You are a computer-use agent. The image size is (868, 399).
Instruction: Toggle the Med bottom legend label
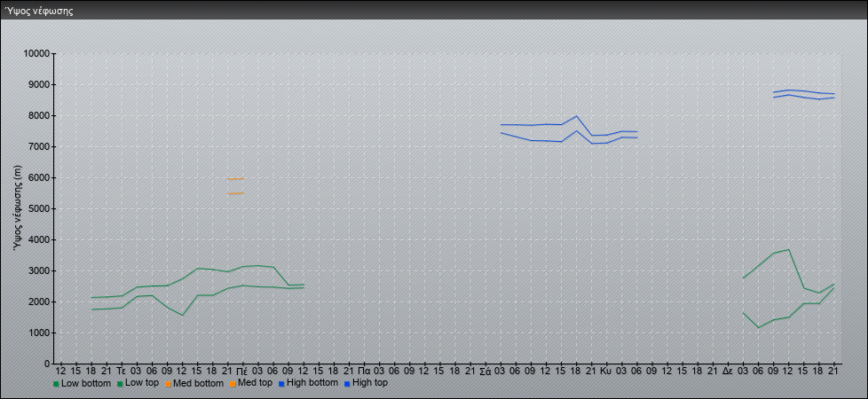[x=198, y=383]
